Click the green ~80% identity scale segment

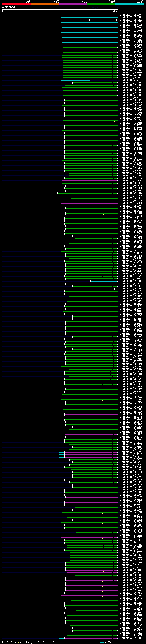pos(101,4)
